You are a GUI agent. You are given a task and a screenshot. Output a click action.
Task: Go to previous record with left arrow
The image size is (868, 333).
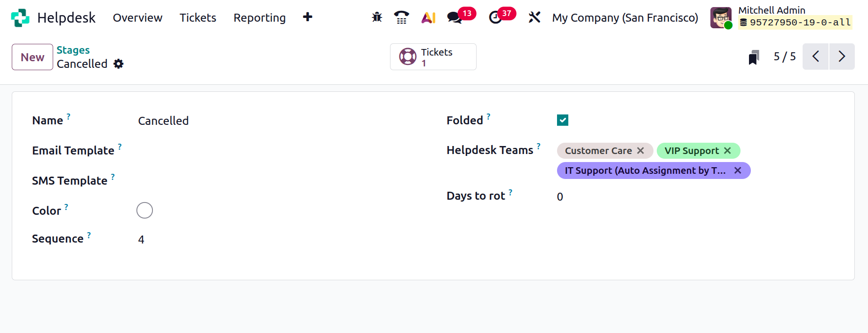point(815,56)
